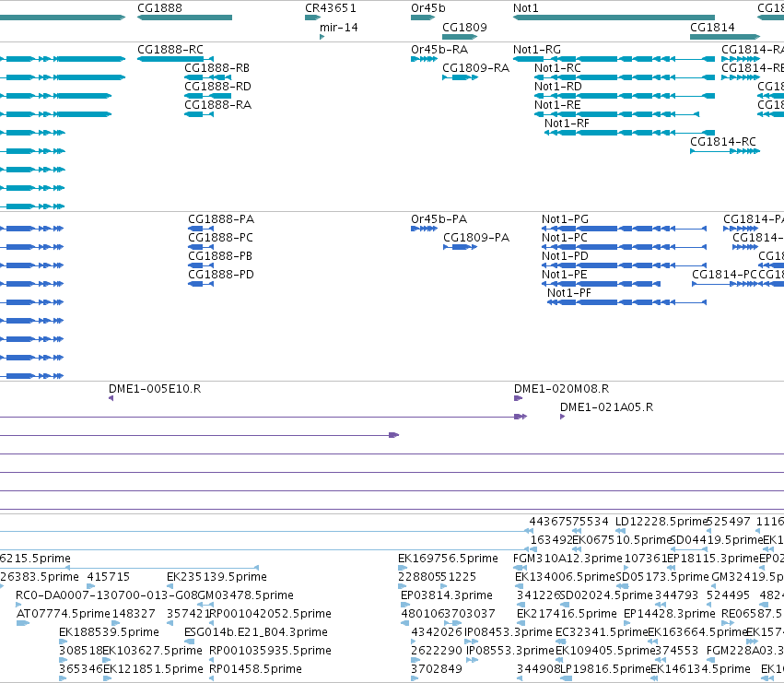Select the CG1809 gene label
This screenshot has width=784, height=683.
click(x=464, y=28)
